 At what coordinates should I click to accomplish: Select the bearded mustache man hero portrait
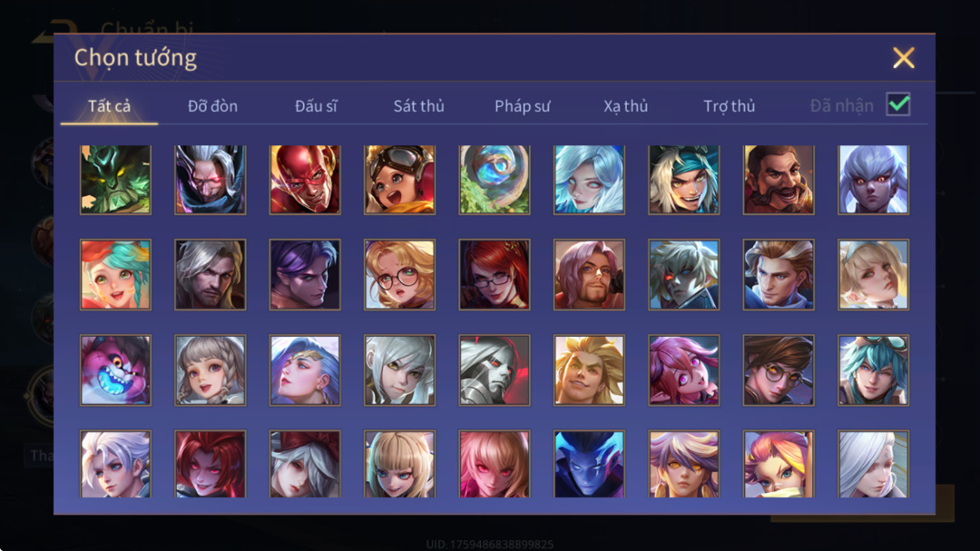point(779,180)
